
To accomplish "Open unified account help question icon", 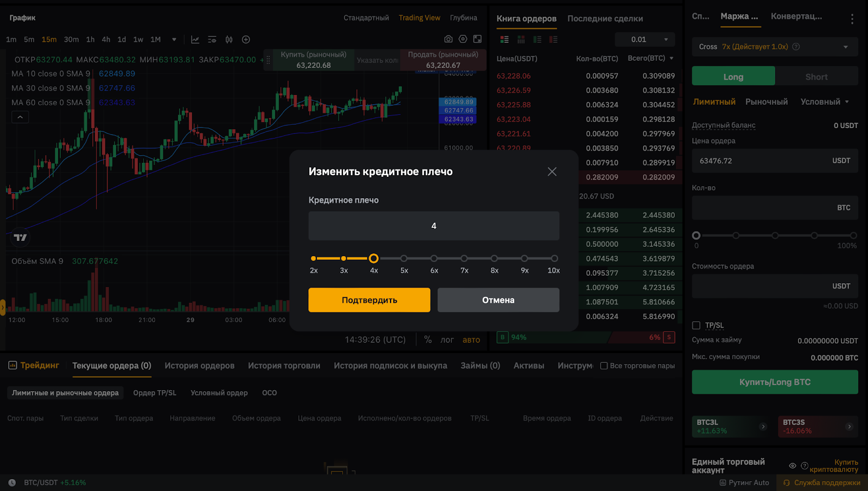I will point(805,466).
